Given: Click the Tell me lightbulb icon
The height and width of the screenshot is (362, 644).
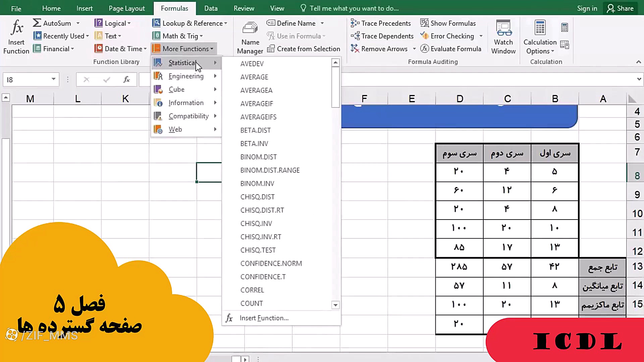Looking at the screenshot, I should coord(303,8).
